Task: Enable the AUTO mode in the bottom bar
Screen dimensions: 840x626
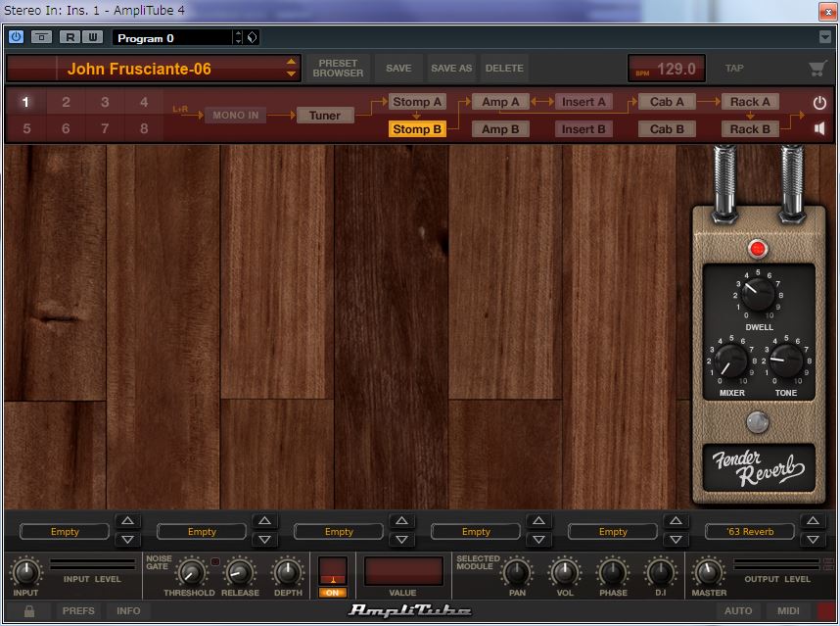Action: pos(738,610)
